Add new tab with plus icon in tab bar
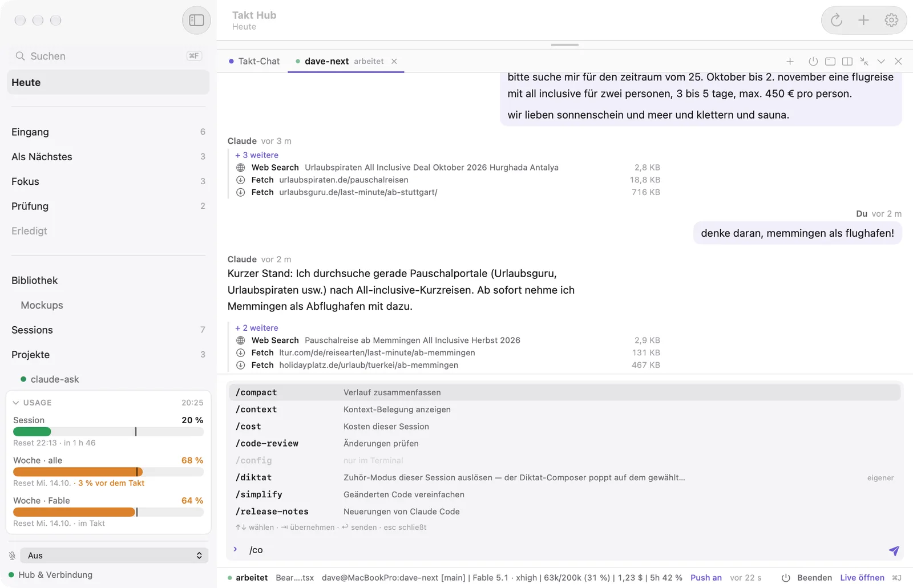The image size is (913, 588). 790,62
